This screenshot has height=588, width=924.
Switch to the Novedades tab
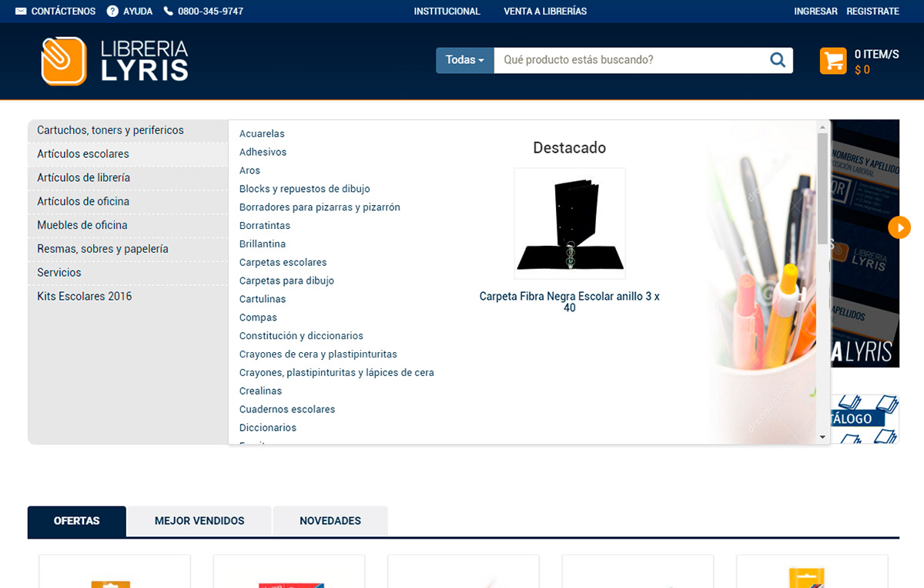pyautogui.click(x=330, y=521)
